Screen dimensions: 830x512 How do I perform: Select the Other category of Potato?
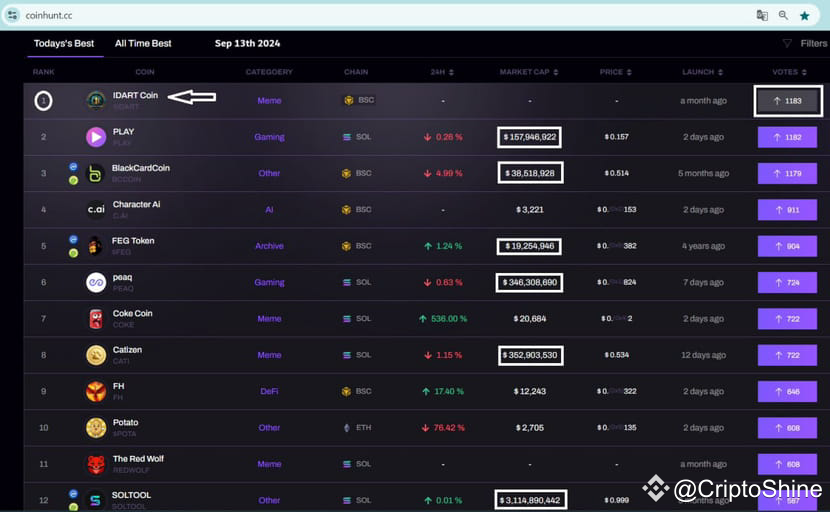[x=269, y=428]
